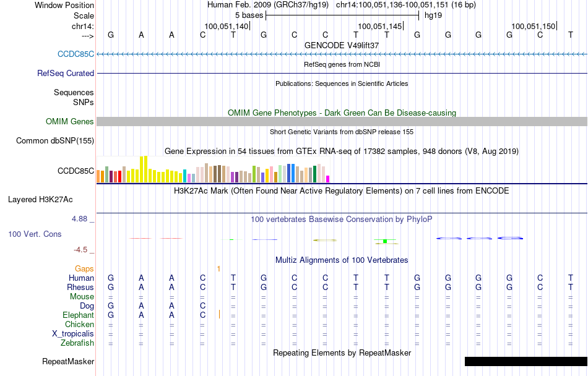This screenshot has height=376, width=588.
Task: Click the CCDC85C GENCODE track label
Action: [x=76, y=54]
